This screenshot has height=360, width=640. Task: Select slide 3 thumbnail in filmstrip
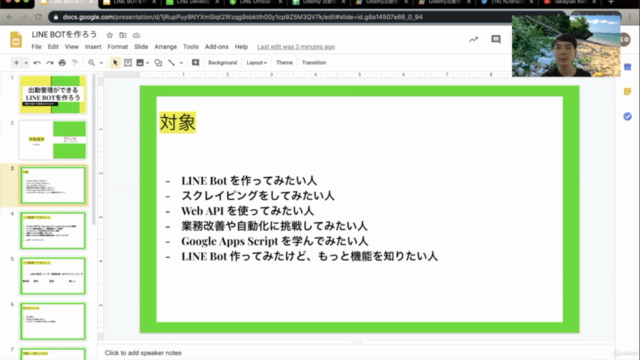point(53,185)
